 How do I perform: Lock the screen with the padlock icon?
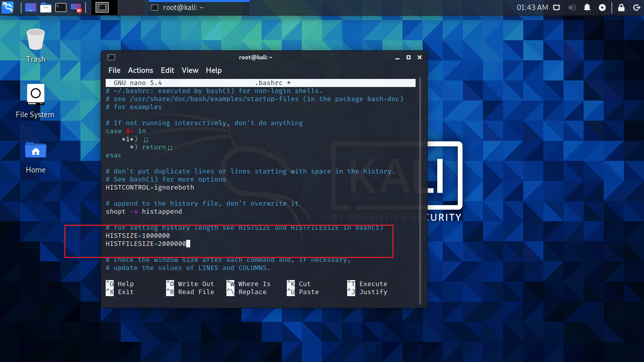click(621, 8)
